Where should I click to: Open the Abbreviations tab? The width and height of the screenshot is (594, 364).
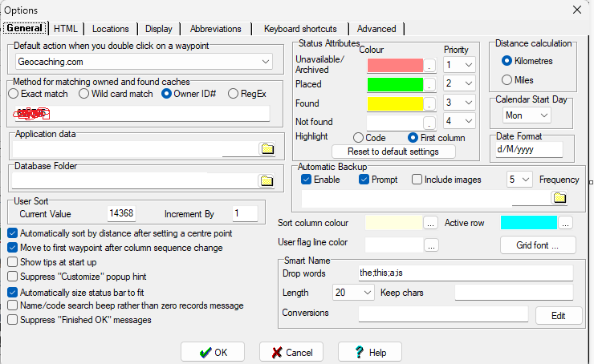[x=216, y=29]
